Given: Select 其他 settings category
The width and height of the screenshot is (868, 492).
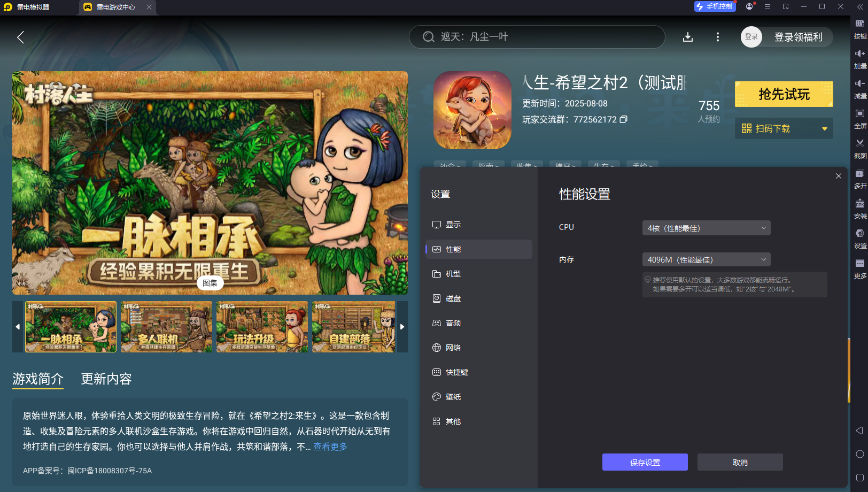Looking at the screenshot, I should (478, 421).
